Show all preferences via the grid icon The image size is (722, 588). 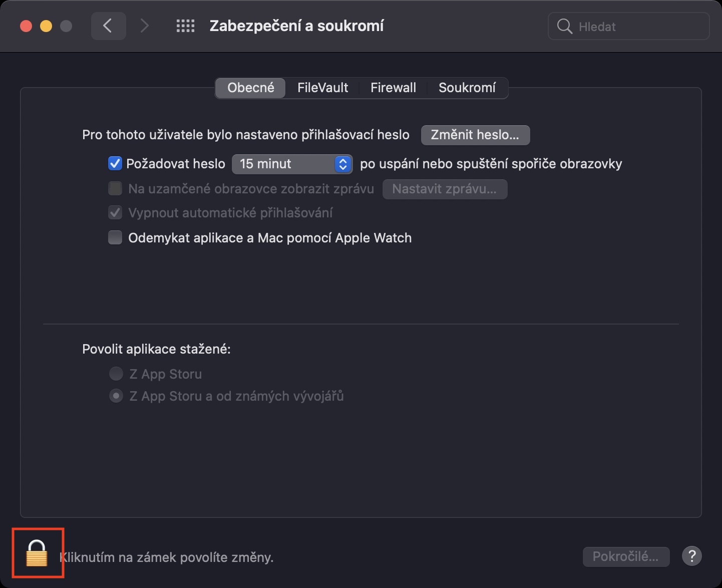185,26
